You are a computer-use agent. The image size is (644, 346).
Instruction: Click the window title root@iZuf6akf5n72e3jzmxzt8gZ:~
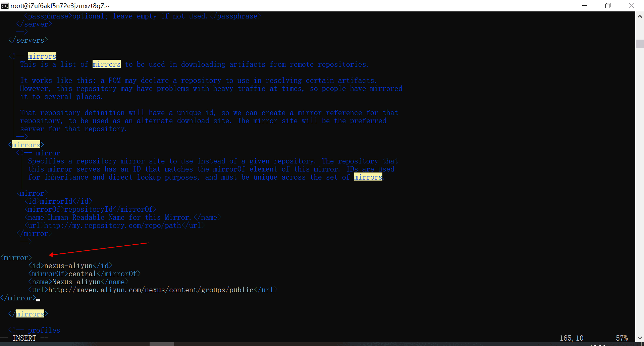pyautogui.click(x=60, y=6)
